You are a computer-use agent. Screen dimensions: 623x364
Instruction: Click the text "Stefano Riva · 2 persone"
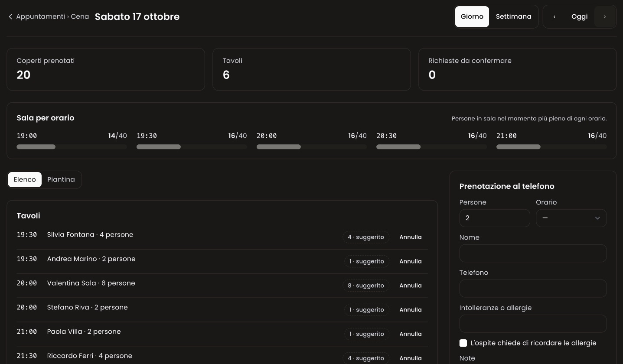[x=88, y=307]
